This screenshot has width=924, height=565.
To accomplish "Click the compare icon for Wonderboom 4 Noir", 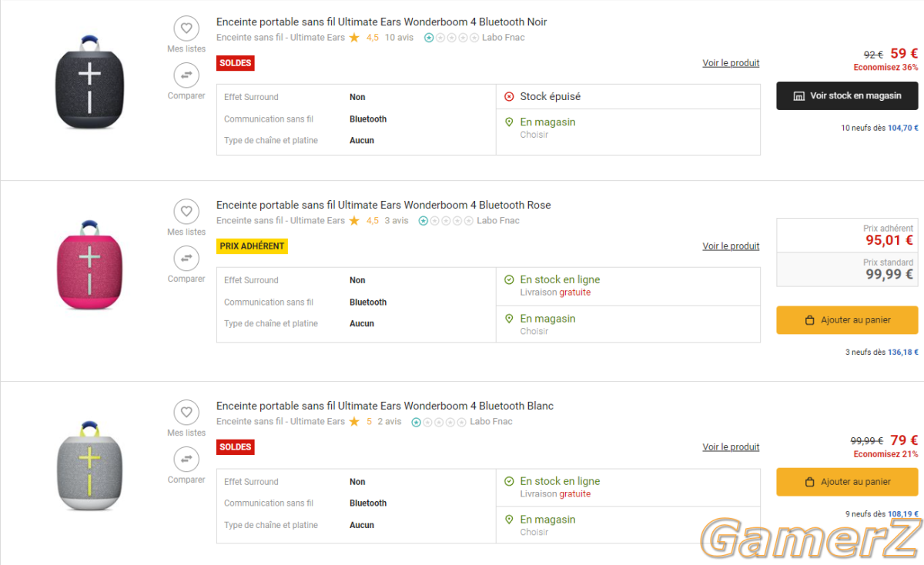I will (186, 75).
